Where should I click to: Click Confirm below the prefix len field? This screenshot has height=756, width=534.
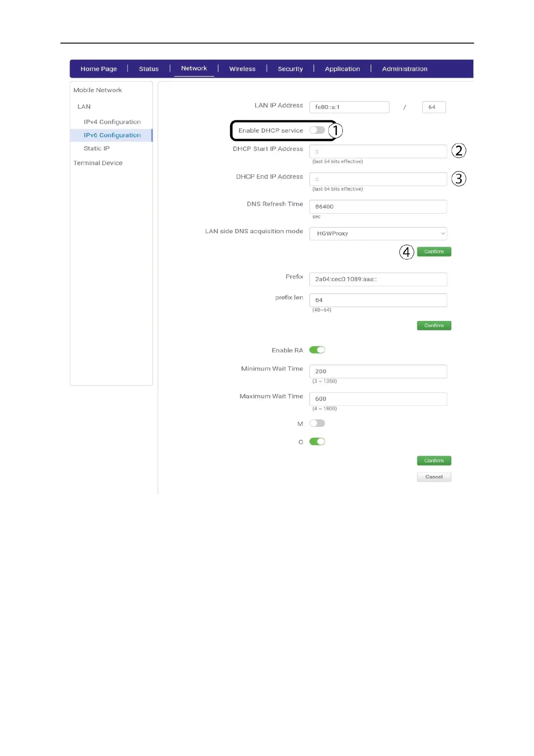(433, 325)
